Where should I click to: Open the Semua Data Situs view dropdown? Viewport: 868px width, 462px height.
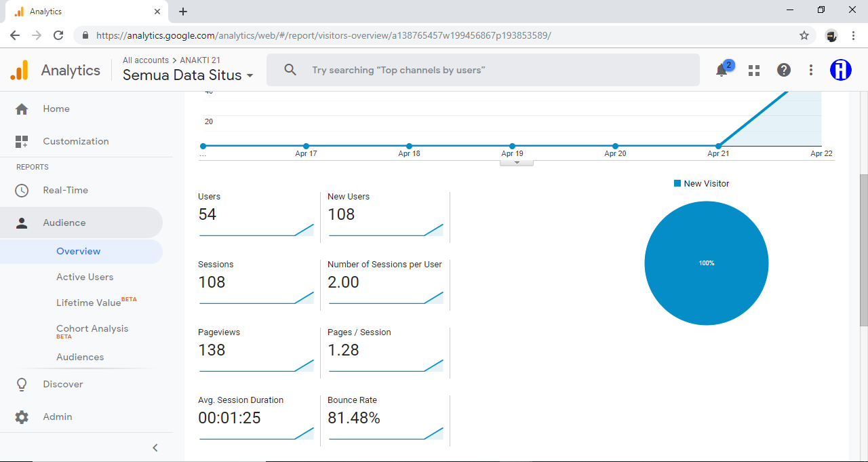(x=188, y=75)
